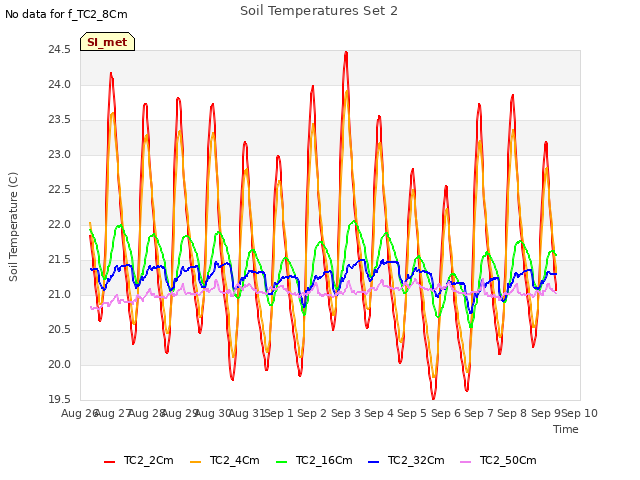Click the 20.0 y-axis tick label
This screenshot has width=640, height=480.
(60, 364)
